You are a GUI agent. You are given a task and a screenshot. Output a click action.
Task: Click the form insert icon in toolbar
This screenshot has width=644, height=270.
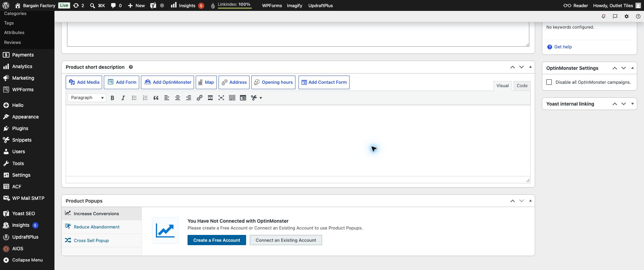point(243,98)
